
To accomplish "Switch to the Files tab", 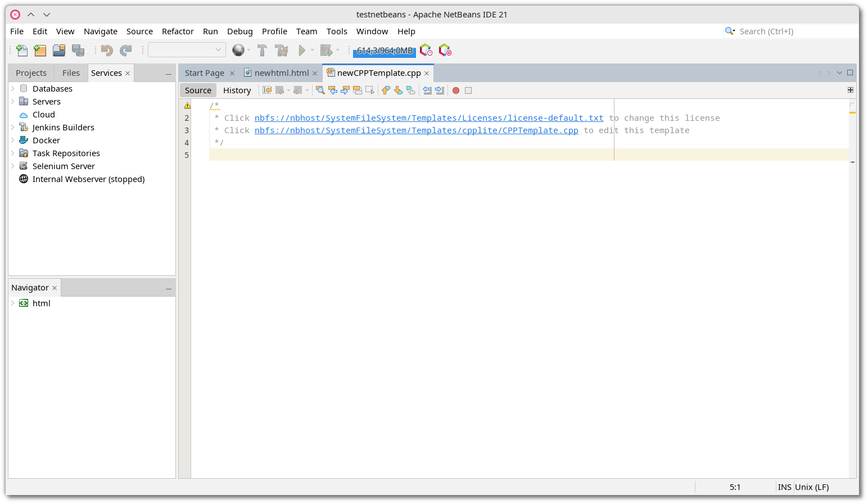I will click(71, 73).
